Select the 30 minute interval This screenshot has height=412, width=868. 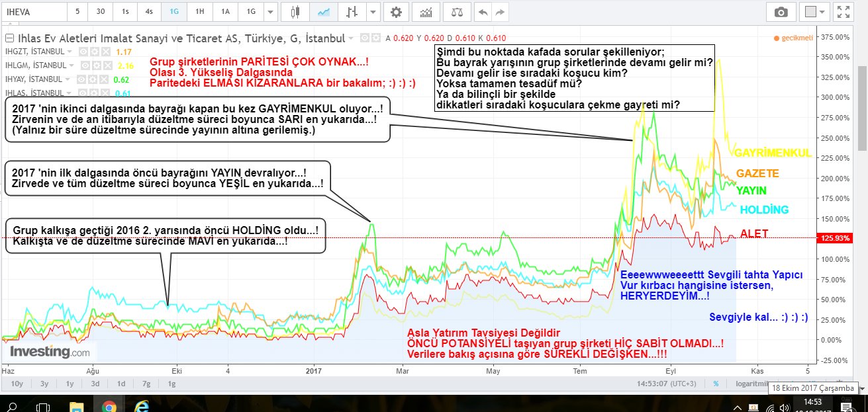(x=100, y=11)
